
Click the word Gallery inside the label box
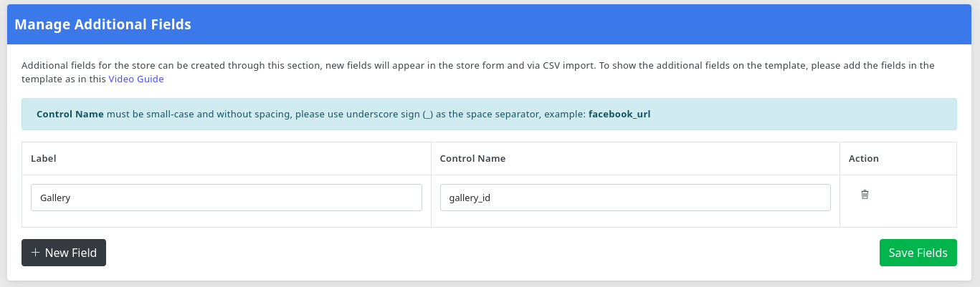[55, 198]
